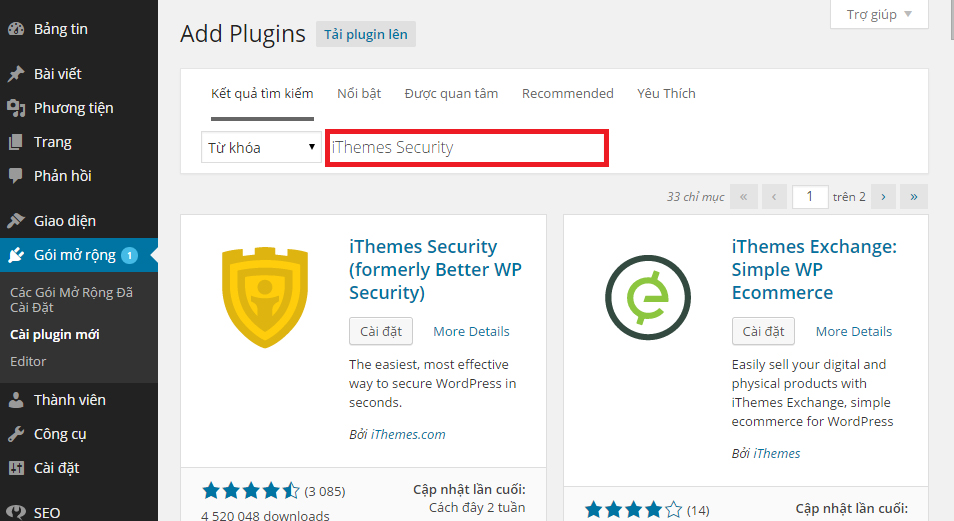Viewport: 954px width, 521px height.
Task: Click the update count badge on Gói mở rộng
Action: click(129, 255)
